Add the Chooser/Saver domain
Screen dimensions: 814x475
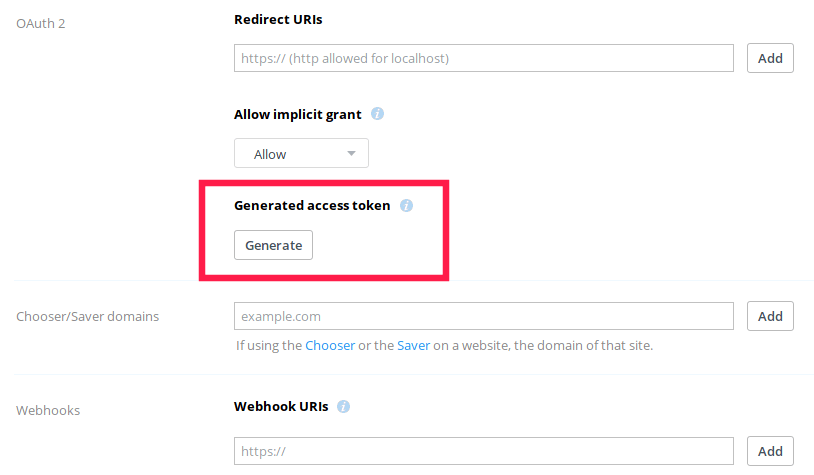click(x=770, y=316)
